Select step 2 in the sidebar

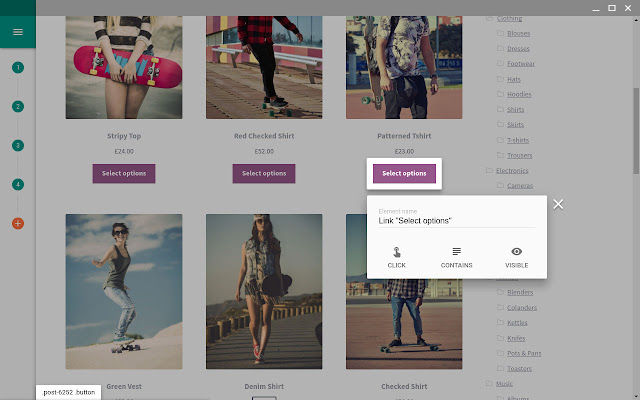pos(18,107)
